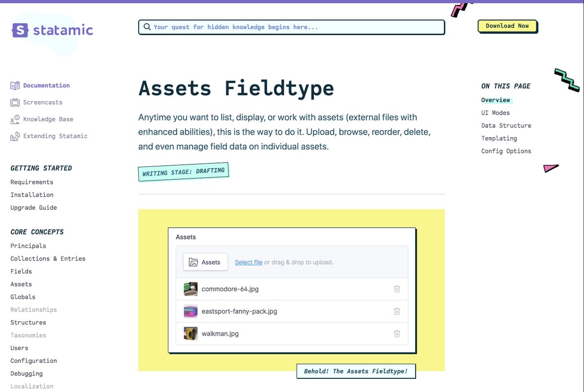Click the search magnifying glass icon

(x=147, y=27)
